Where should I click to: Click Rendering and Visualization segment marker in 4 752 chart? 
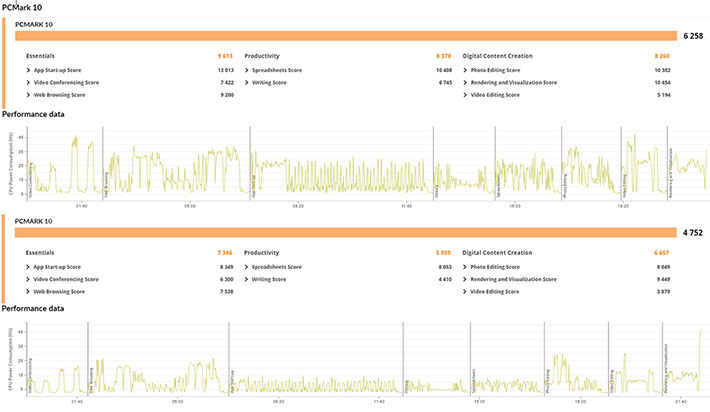pos(666,368)
